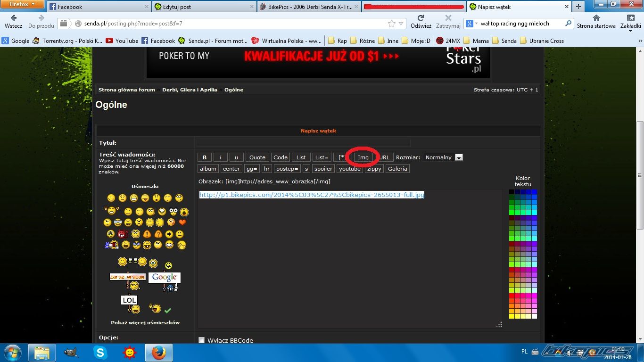This screenshot has width=644, height=362.
Task: Tick the Wyłącz BBCode checkbox
Action: click(201, 340)
